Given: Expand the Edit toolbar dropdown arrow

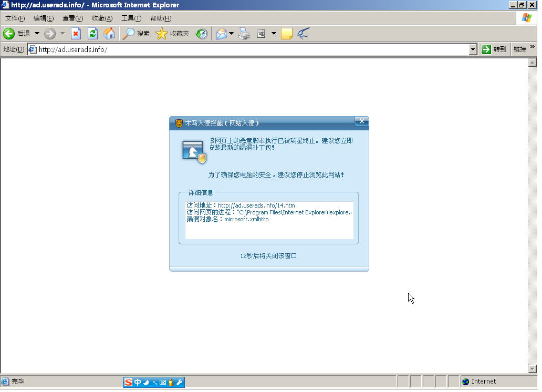Looking at the screenshot, I should pos(274,34).
